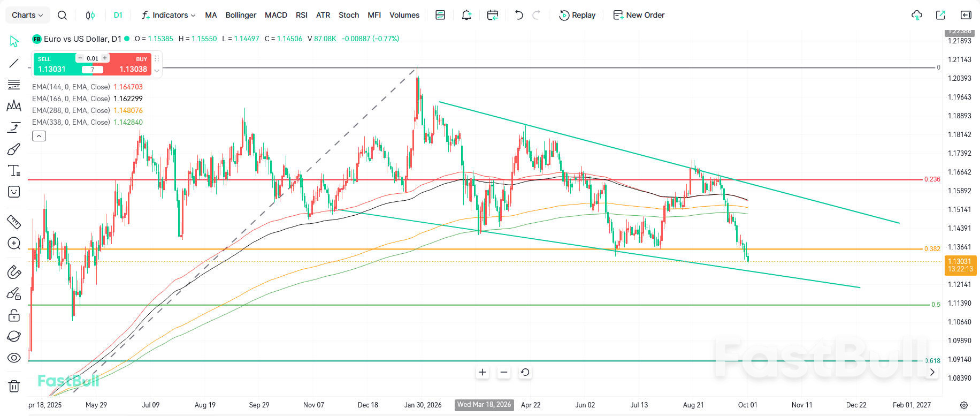980x416 pixels.
Task: Click the alert bell icon
Action: pyautogui.click(x=466, y=15)
